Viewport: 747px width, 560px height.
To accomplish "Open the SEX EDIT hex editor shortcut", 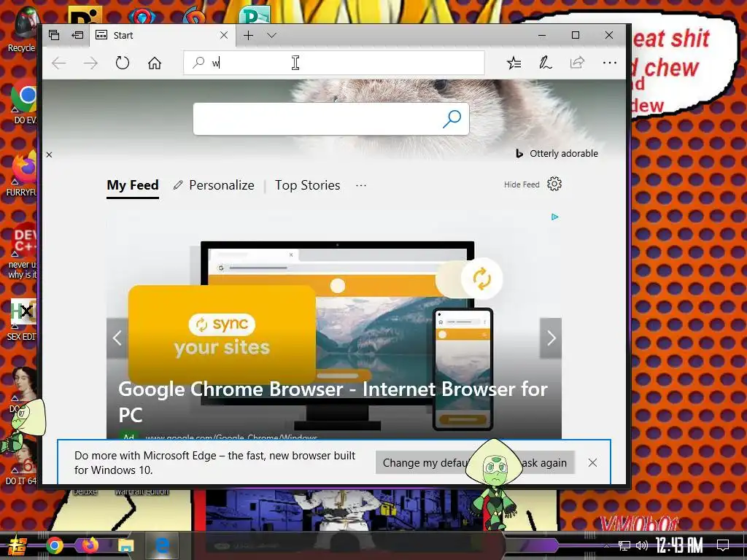I will (22, 320).
